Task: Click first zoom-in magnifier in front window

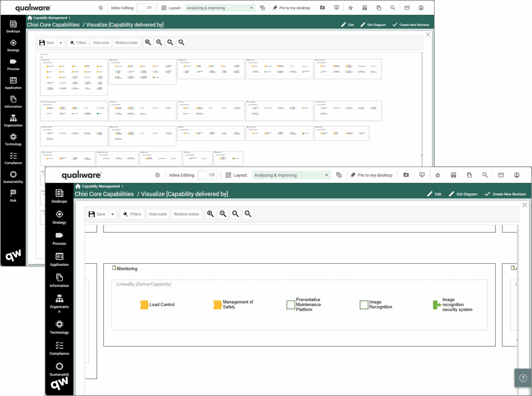Action: pos(210,214)
